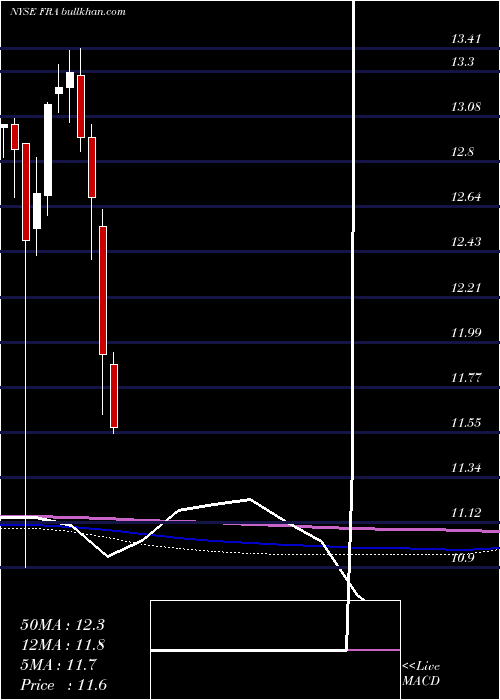Click the 12.8 price level label
Image resolution: width=500 pixels, height=700 pixels.
point(462,152)
